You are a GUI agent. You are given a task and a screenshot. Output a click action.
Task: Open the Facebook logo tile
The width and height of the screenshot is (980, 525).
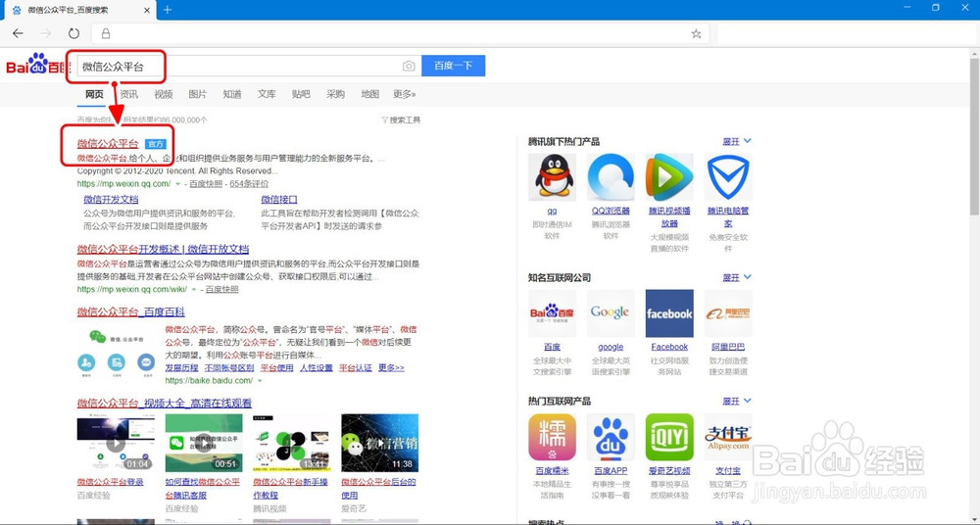(669, 313)
